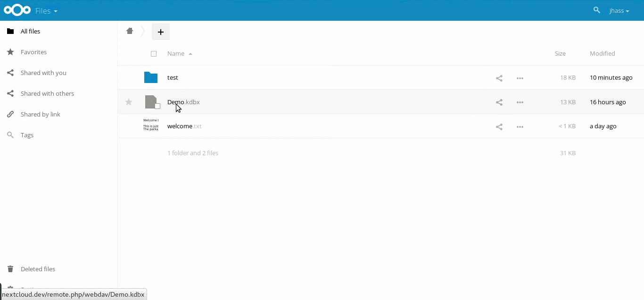
Task: Click the All files sidebar entry
Action: pos(30,31)
